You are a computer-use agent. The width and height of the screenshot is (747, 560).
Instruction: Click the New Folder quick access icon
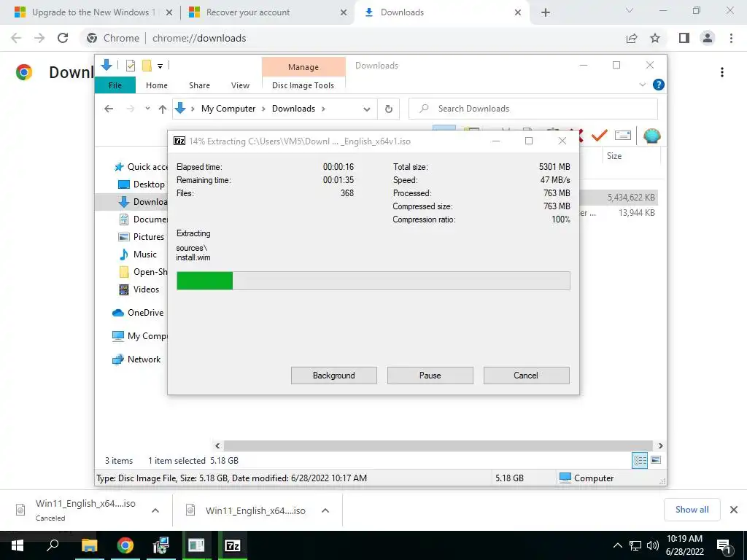147,65
